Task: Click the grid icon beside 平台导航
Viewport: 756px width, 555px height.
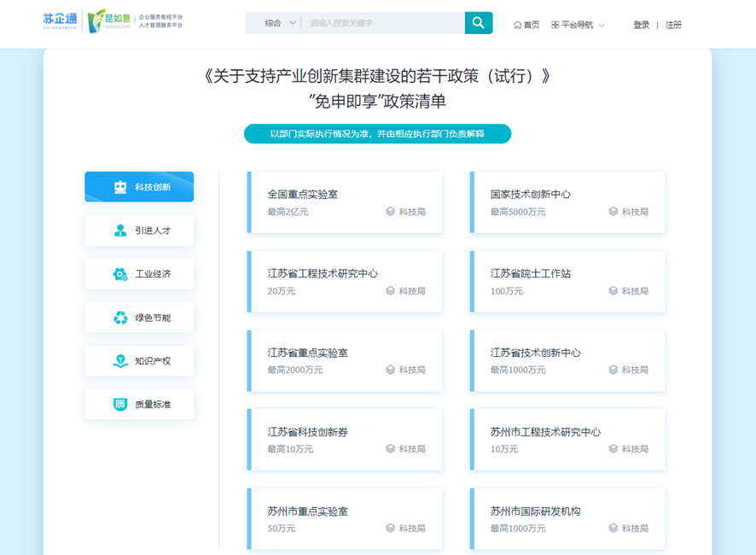Action: (555, 25)
